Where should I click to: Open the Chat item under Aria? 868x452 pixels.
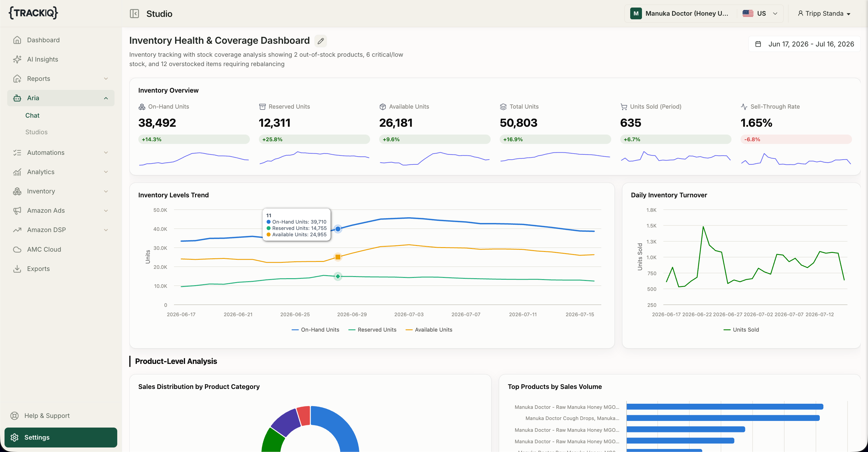pos(32,115)
